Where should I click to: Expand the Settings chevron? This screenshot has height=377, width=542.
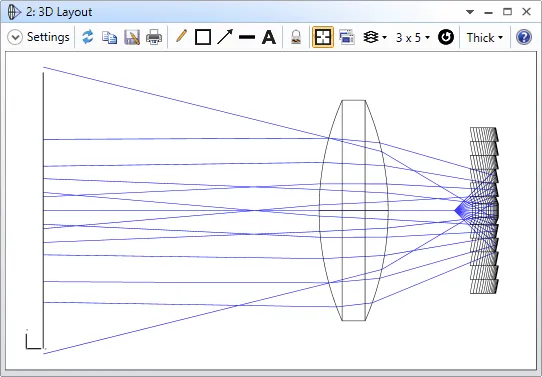pos(15,37)
